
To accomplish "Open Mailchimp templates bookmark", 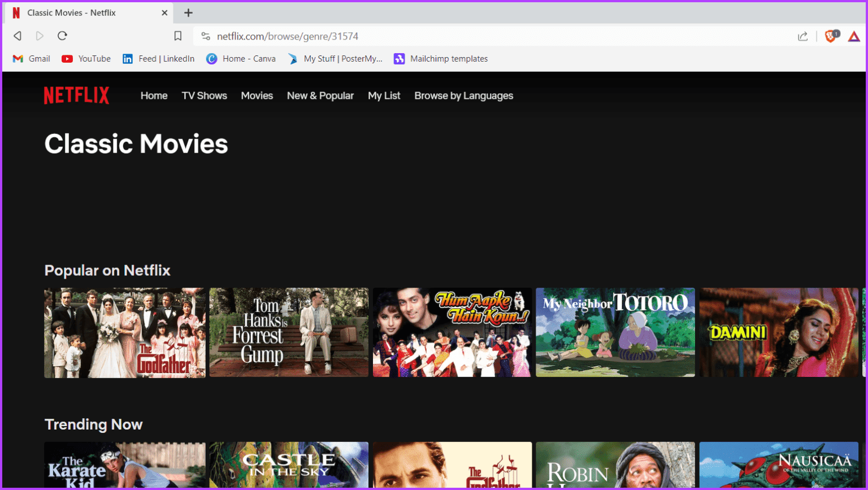I will 441,59.
